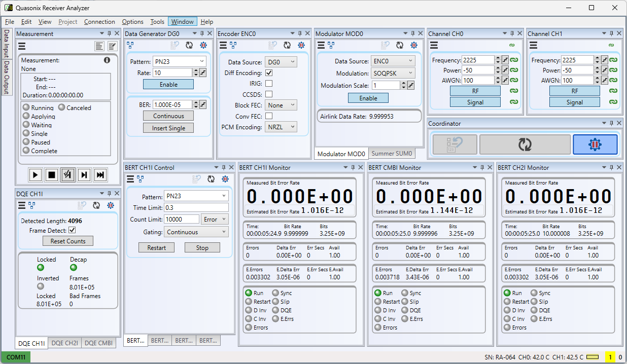Open the Tools menu

pos(157,22)
